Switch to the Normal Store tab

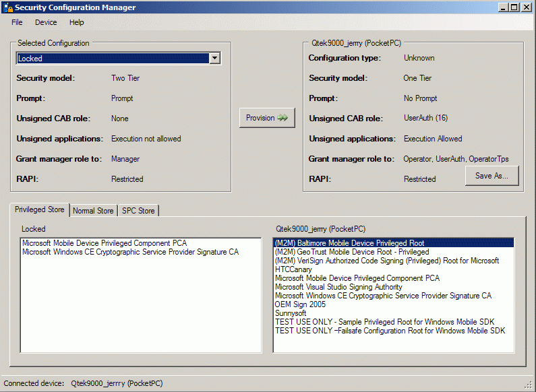93,211
